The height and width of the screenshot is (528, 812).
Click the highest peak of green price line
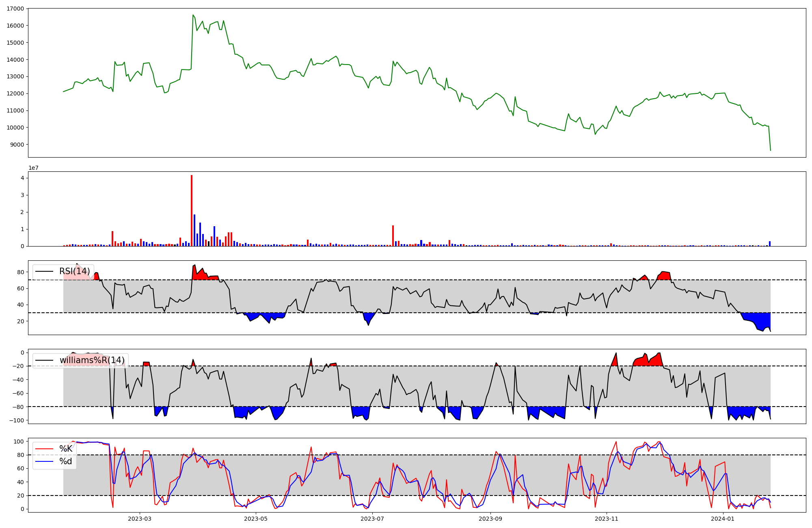click(x=193, y=15)
